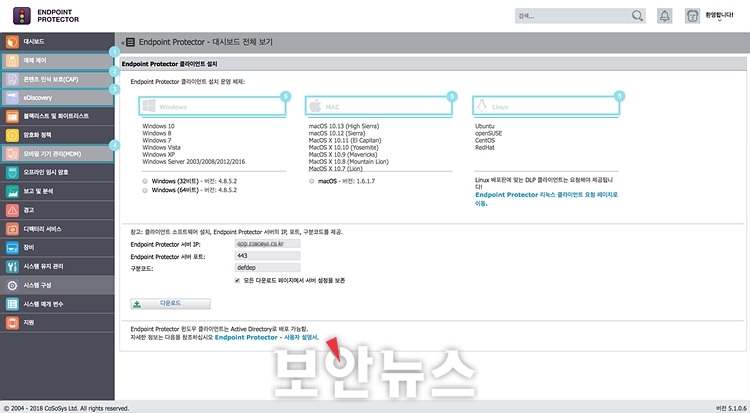The height and width of the screenshot is (413, 750).
Task: Click the 환영합니다 welcome text
Action: click(719, 15)
